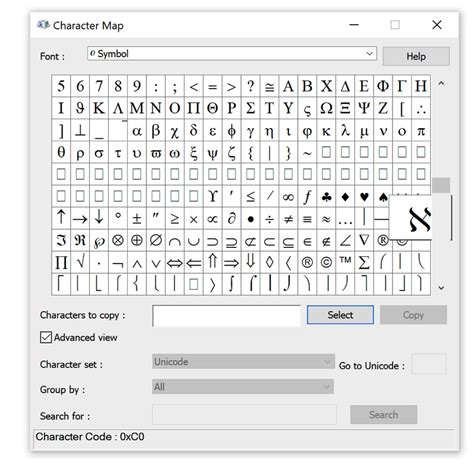The width and height of the screenshot is (474, 465).
Task: Click the Search button
Action: [383, 414]
